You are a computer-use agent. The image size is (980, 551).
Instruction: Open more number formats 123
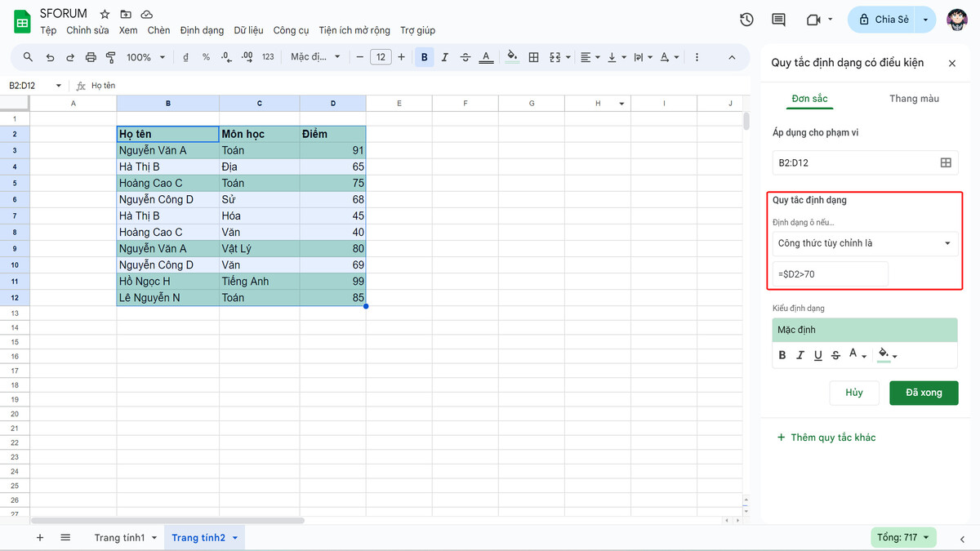point(268,57)
